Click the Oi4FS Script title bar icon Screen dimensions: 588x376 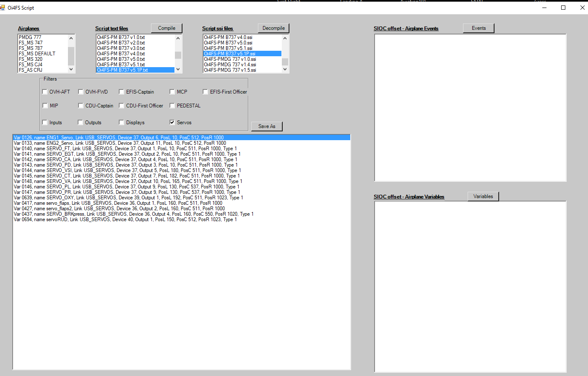3,7
